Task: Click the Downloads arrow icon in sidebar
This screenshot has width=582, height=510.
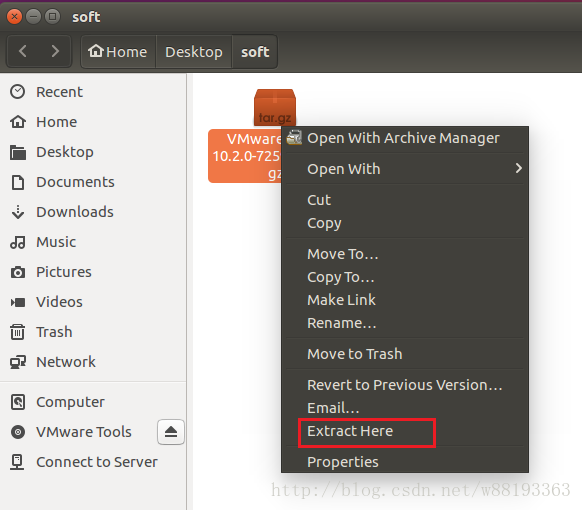Action: click(x=17, y=212)
